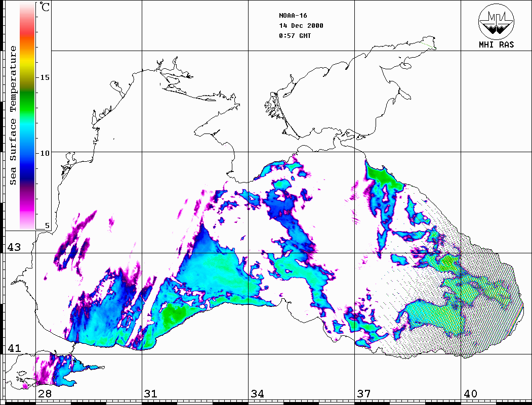Click the 10 tick on the temperature scale

45,153
